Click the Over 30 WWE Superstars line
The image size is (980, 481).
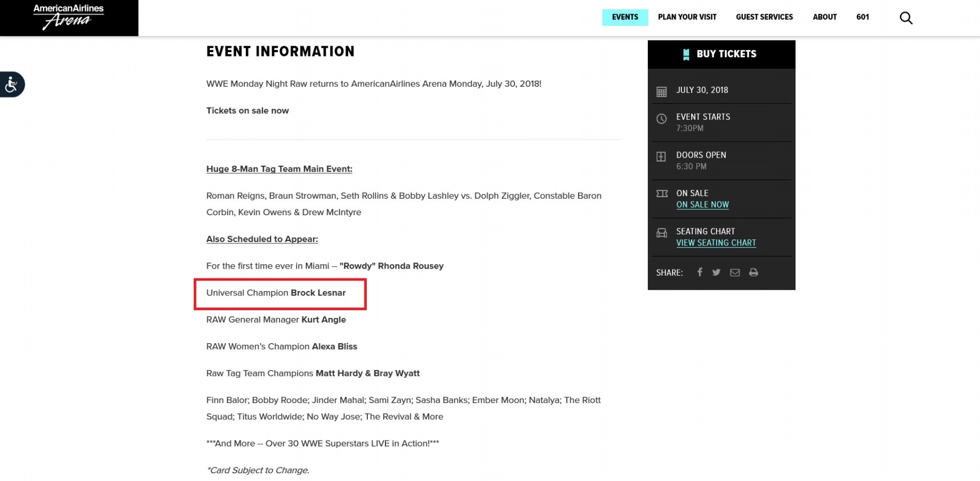[x=323, y=444]
